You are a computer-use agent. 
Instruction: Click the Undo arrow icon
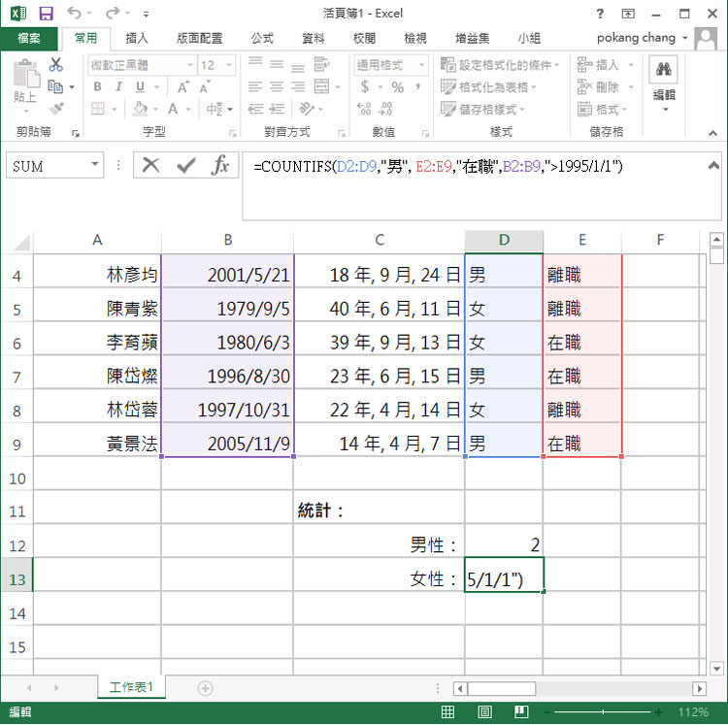(x=75, y=14)
